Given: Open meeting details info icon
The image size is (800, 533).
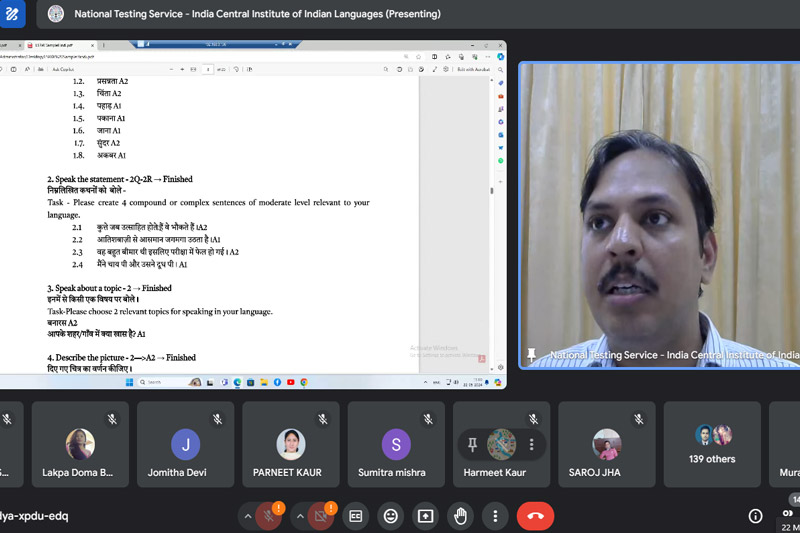Looking at the screenshot, I should point(755,516).
